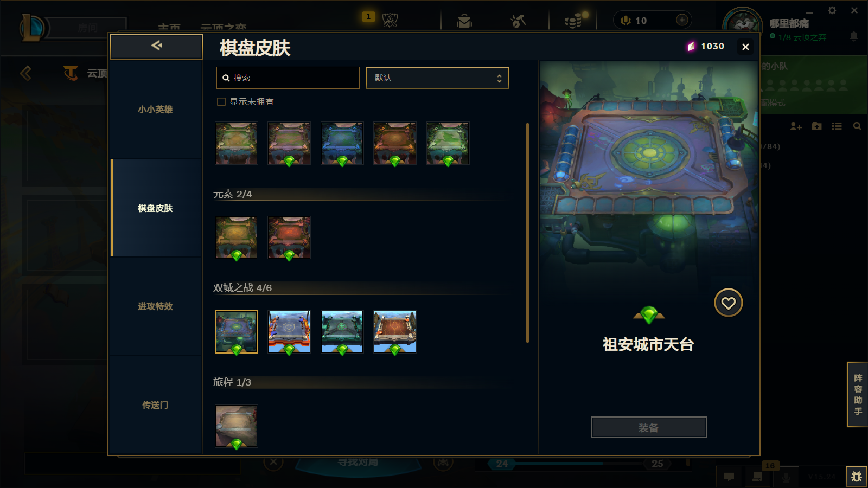The width and height of the screenshot is (868, 488).
Task: Open the 阵容助手 side panel
Action: 858,394
